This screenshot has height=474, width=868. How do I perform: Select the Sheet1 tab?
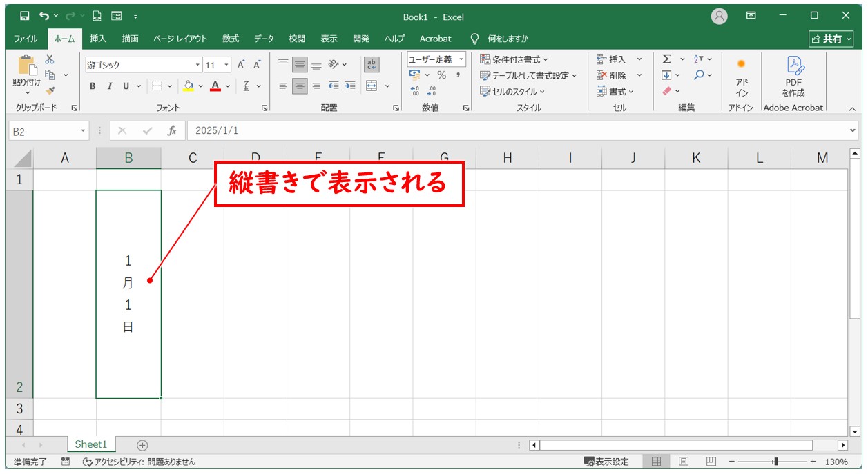point(91,444)
